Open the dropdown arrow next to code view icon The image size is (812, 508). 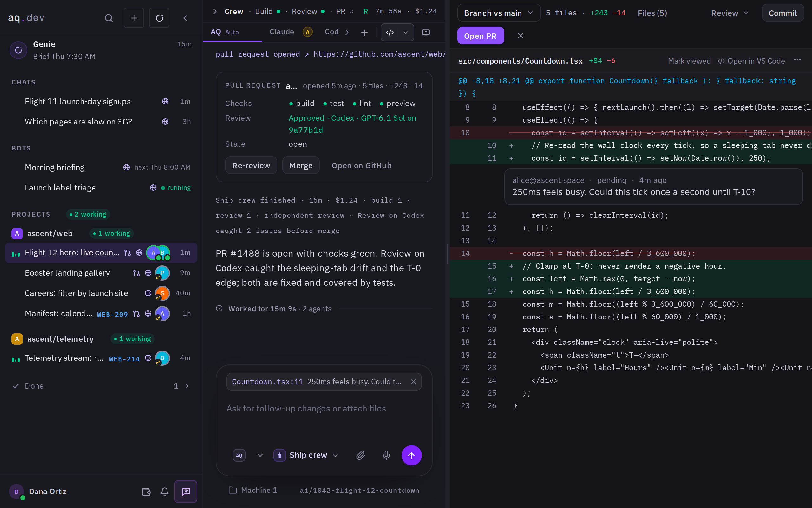coord(406,33)
